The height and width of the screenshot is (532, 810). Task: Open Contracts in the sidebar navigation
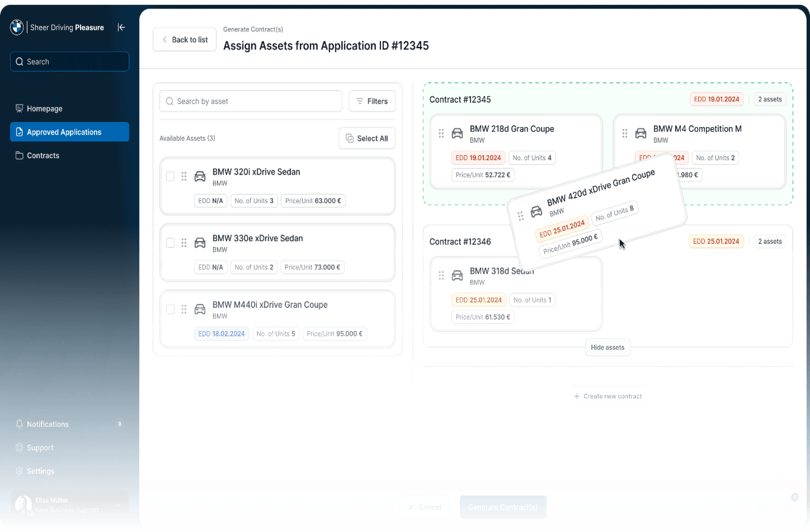[x=43, y=155]
